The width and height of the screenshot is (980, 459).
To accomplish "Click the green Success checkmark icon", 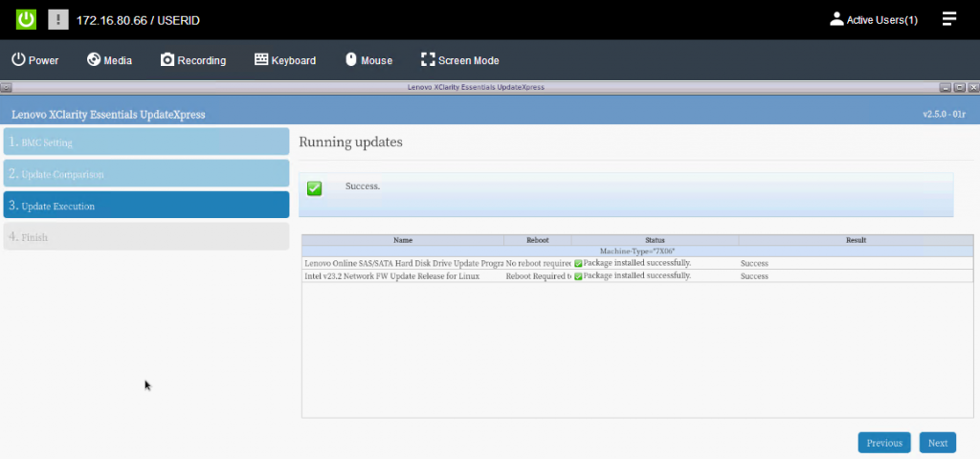I will (314, 188).
